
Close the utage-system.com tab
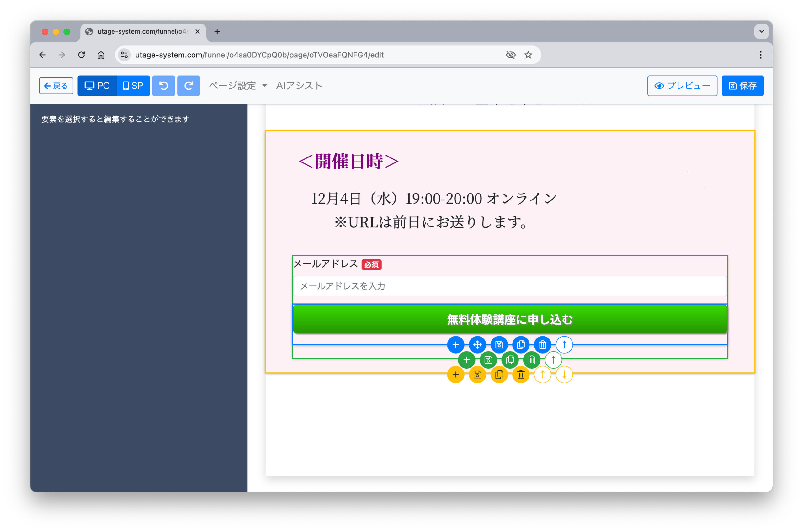(x=198, y=32)
